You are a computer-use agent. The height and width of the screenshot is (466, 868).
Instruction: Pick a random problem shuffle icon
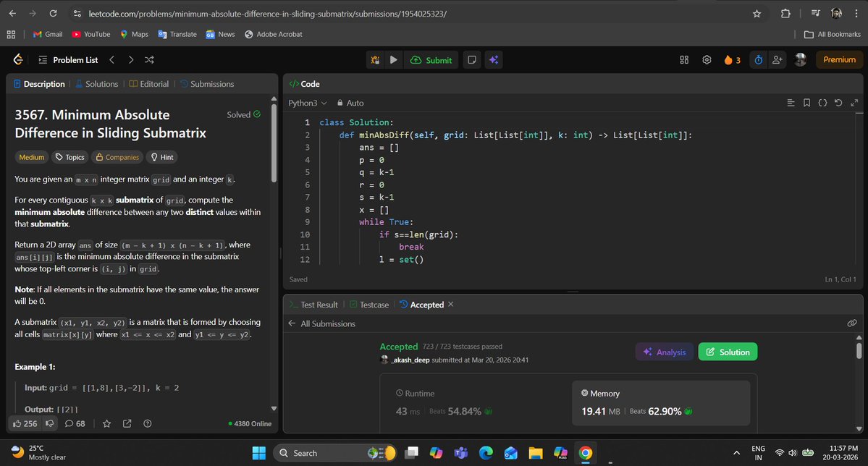[x=149, y=60]
